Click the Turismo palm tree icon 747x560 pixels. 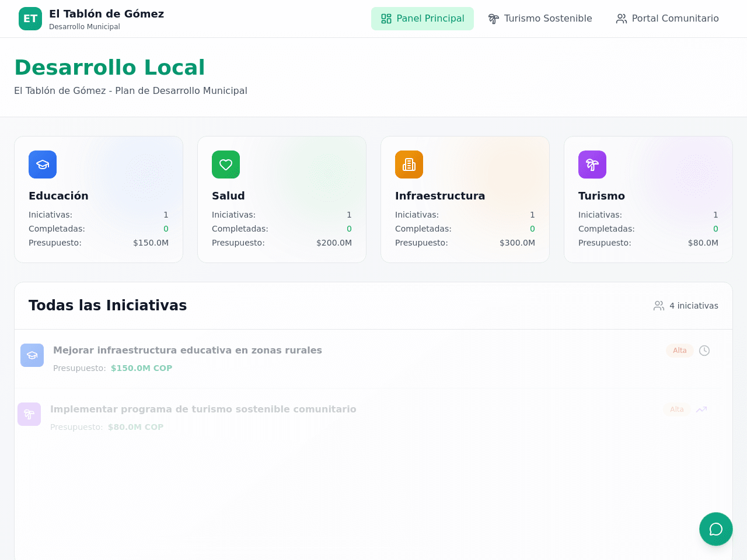pos(592,164)
